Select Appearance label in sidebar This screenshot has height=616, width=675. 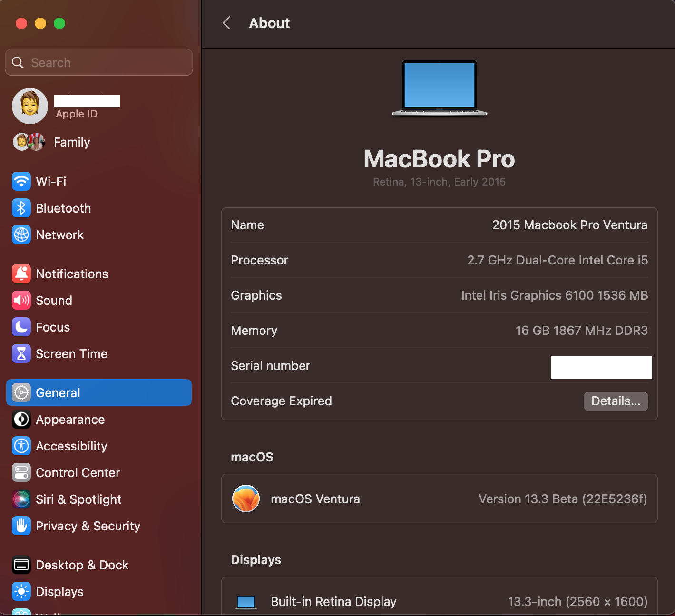(x=70, y=419)
